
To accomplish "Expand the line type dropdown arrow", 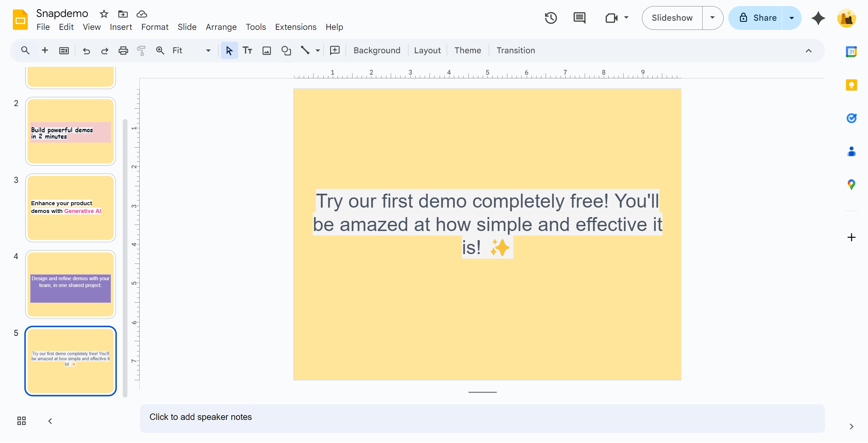I will 318,51.
